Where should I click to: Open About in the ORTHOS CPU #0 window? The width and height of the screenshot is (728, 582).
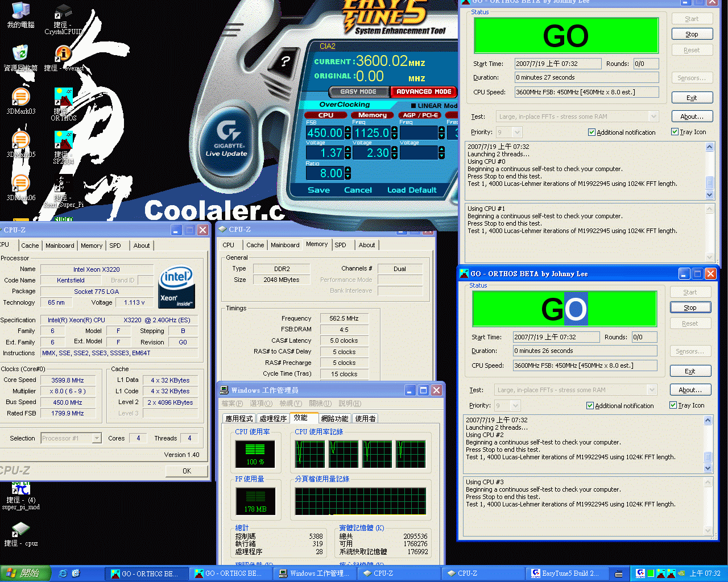[692, 117]
